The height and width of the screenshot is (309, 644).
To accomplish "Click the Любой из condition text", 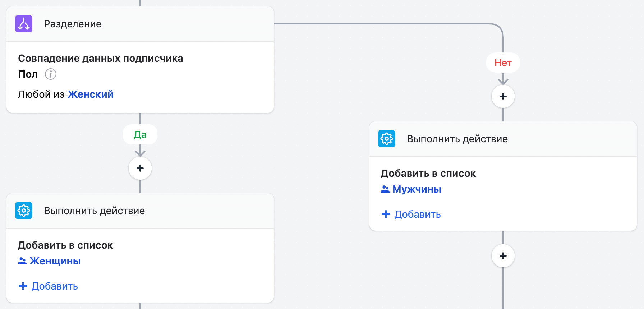I will pos(41,94).
